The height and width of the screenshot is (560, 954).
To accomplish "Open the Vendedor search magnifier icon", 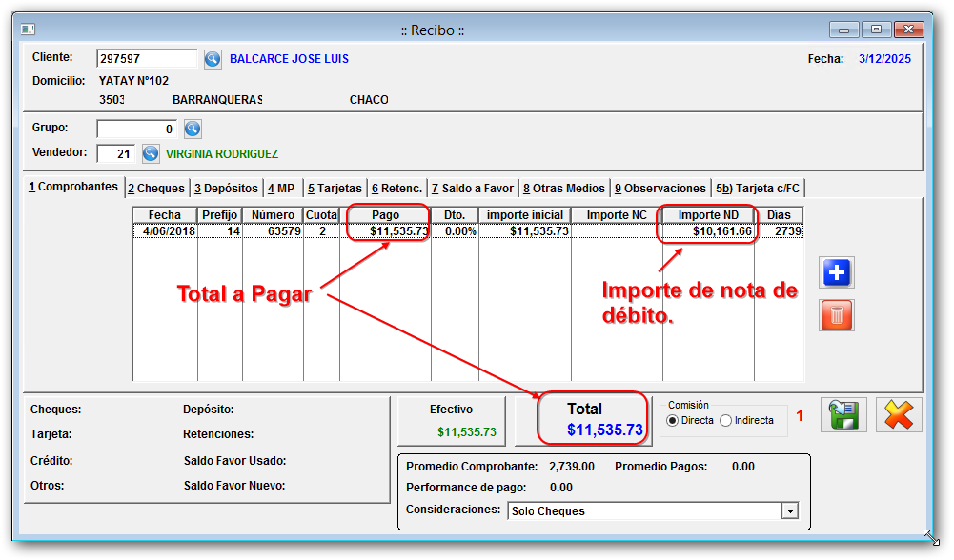I will 152,153.
